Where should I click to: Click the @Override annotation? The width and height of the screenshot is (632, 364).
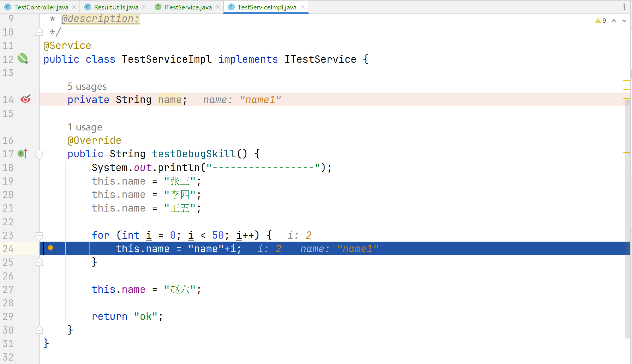pyautogui.click(x=94, y=140)
